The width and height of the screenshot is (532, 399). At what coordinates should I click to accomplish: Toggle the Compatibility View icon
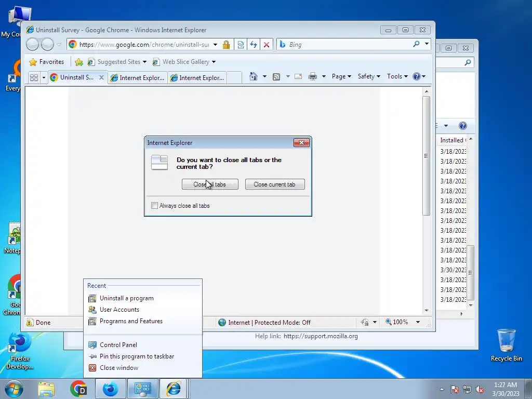(241, 45)
